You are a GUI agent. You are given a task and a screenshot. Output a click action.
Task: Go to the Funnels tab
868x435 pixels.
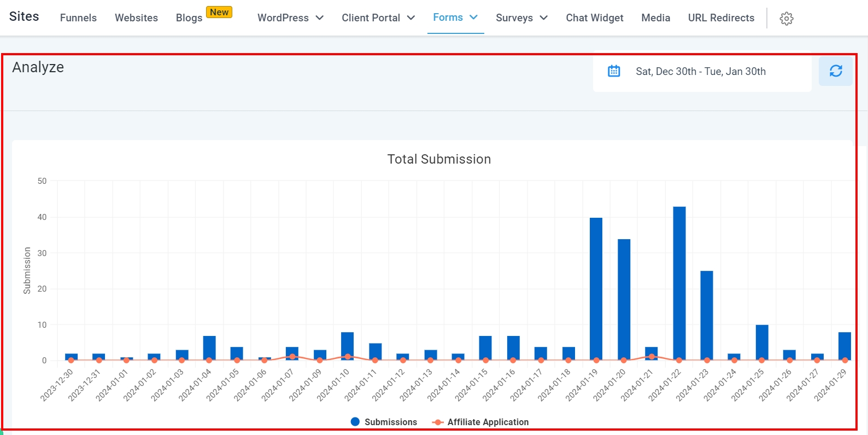[x=78, y=18]
